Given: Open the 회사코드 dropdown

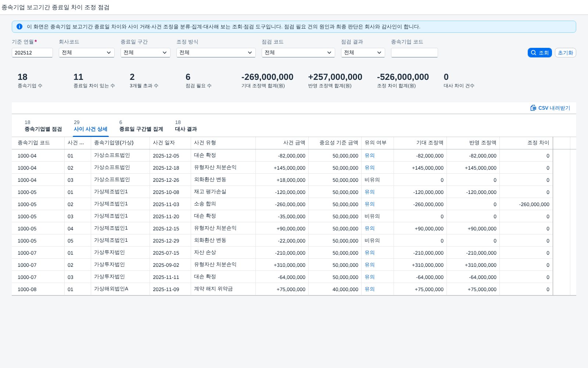Looking at the screenshot, I should pyautogui.click(x=87, y=53).
